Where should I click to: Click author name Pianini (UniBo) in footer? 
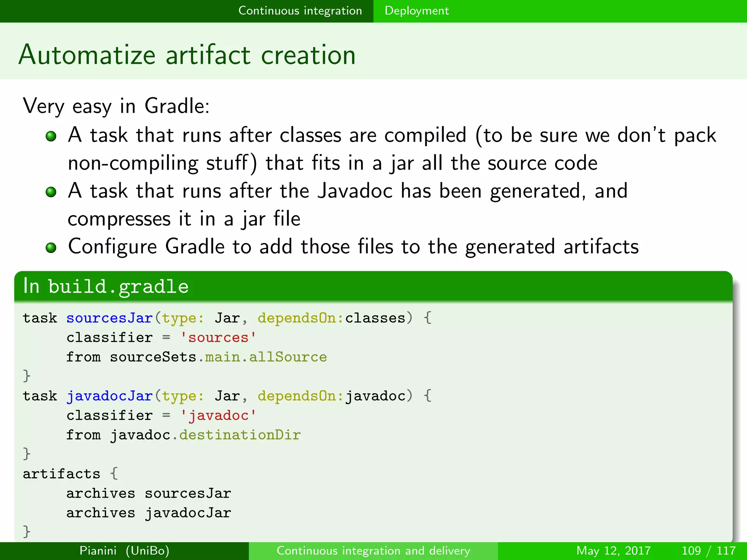click(x=124, y=551)
